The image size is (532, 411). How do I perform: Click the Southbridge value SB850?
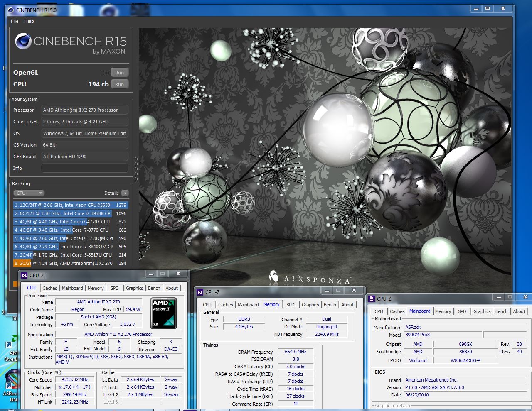point(465,352)
